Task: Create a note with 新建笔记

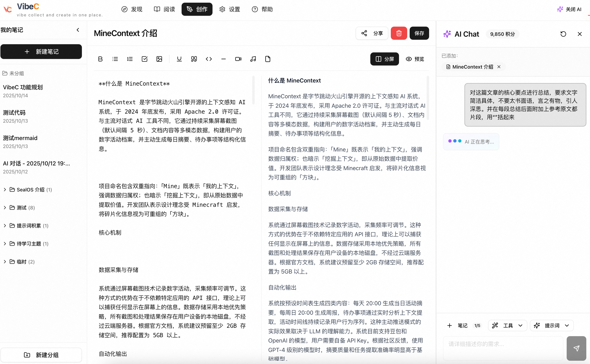Action: click(x=41, y=52)
